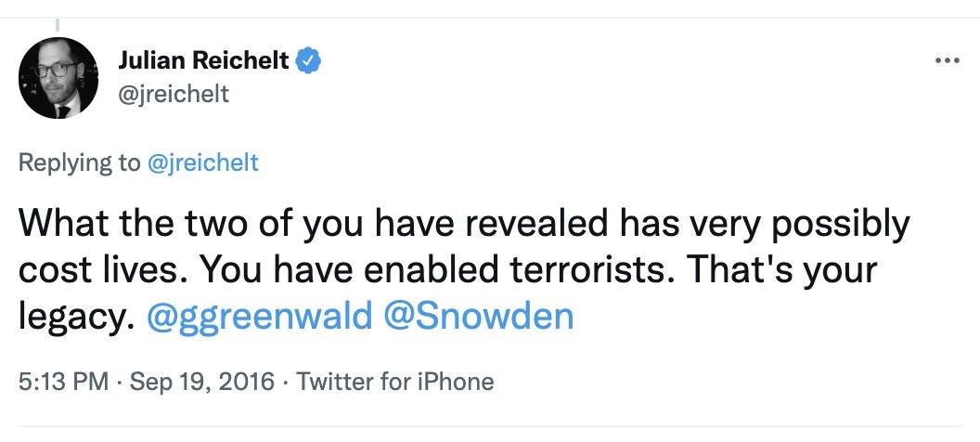Screen dimensions: 980x442
Task: Click the Sep 19, 2016 date
Action: pos(201,381)
